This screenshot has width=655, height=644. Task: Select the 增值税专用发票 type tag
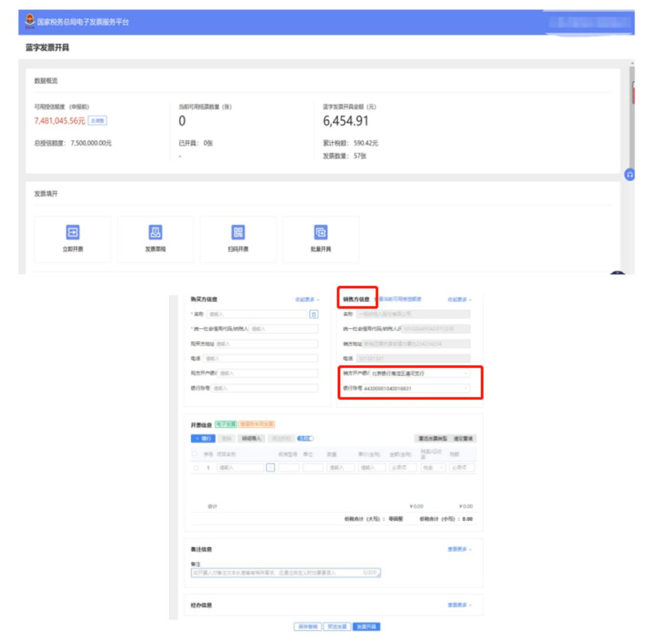[257, 424]
